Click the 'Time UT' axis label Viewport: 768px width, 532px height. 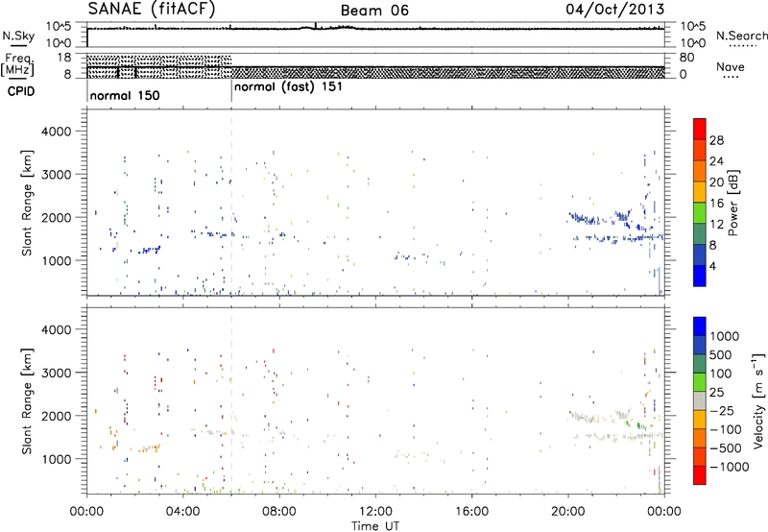[375, 526]
